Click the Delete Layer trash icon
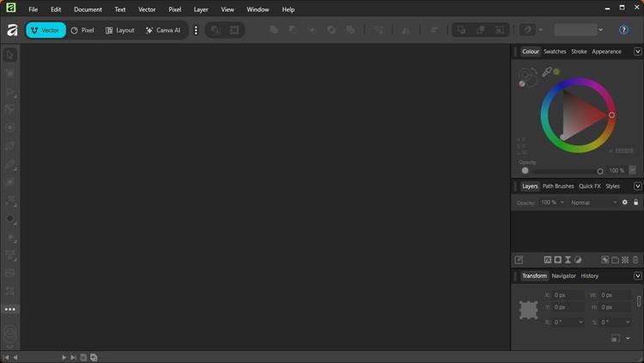 [635, 260]
